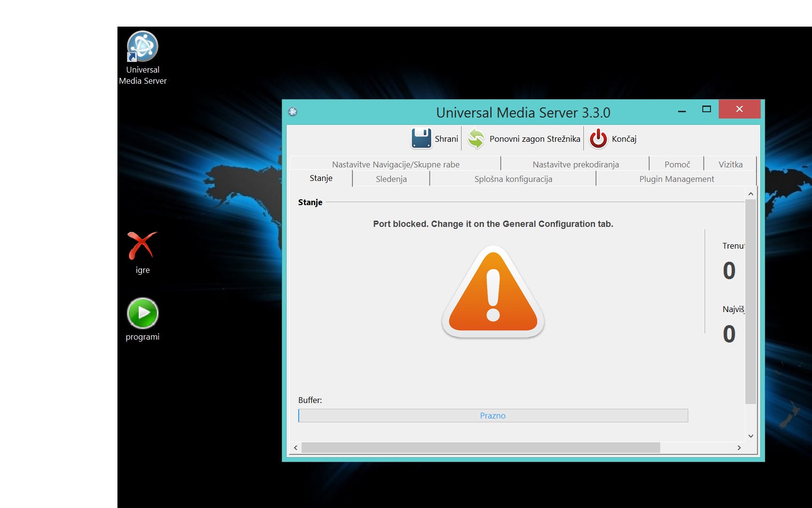This screenshot has height=508, width=812.
Task: Click the Prazno buffer progress bar
Action: pyautogui.click(x=493, y=416)
